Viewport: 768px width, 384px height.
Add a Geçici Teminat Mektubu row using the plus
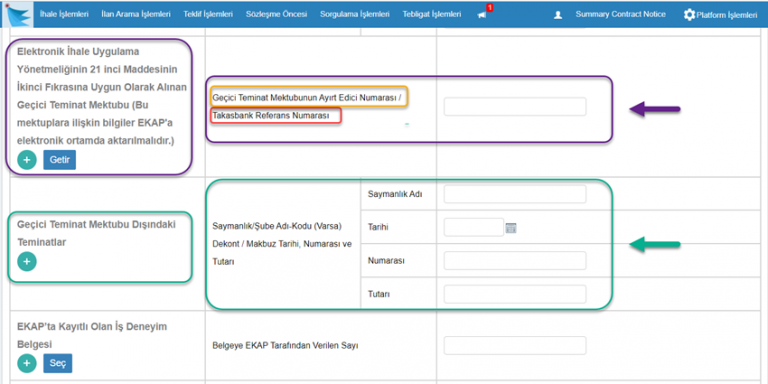pyautogui.click(x=27, y=160)
